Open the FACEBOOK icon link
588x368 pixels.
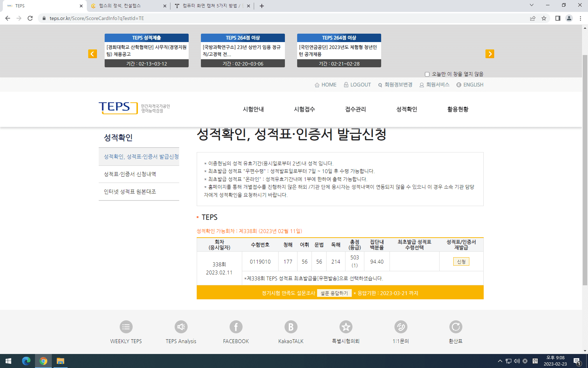pyautogui.click(x=236, y=327)
